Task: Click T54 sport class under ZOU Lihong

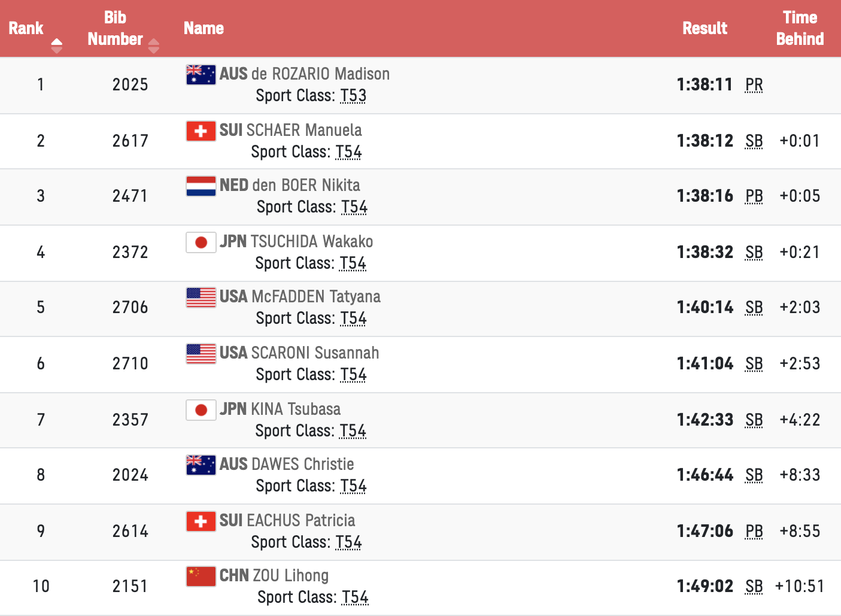Action: (355, 597)
